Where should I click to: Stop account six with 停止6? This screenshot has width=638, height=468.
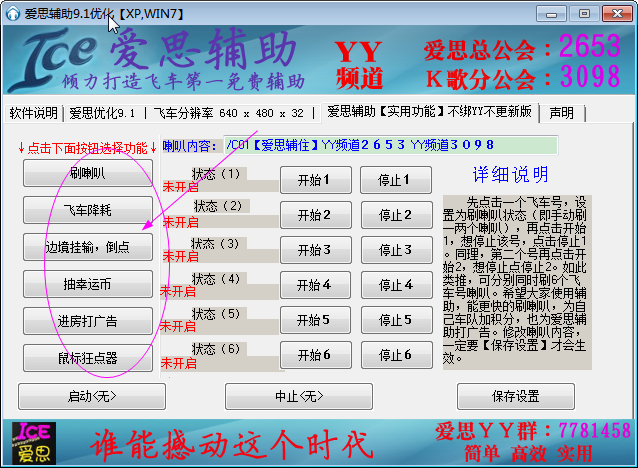396,355
